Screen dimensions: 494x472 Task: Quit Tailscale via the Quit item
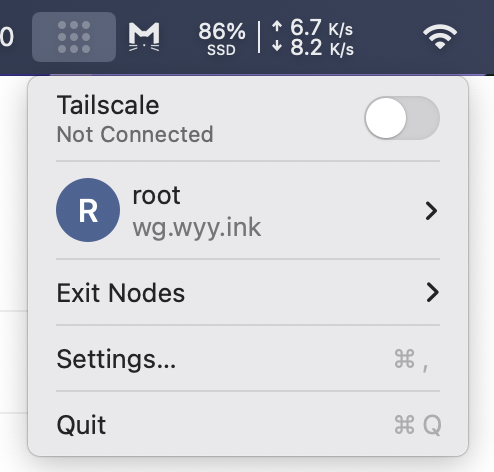click(248, 425)
